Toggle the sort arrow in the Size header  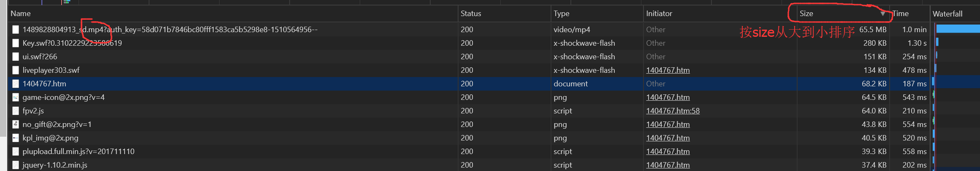(882, 14)
